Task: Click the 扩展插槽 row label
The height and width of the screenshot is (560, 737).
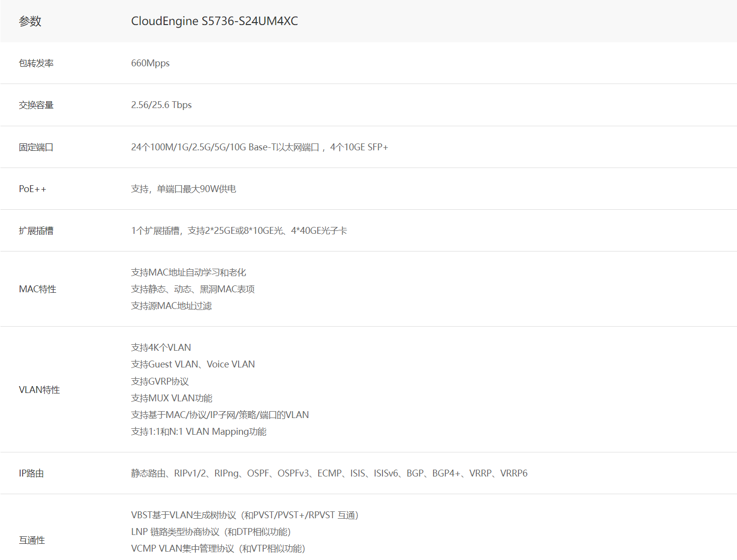Action: [36, 230]
